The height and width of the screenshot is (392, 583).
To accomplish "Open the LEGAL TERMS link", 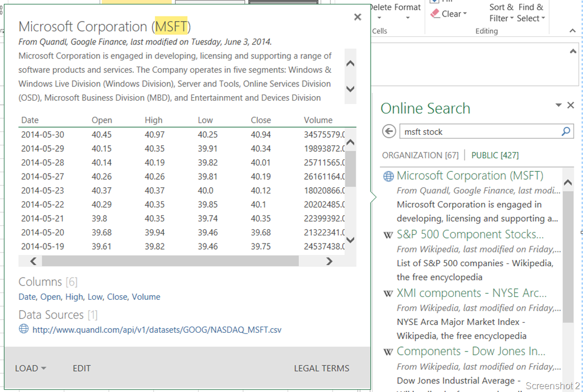I will pyautogui.click(x=322, y=368).
